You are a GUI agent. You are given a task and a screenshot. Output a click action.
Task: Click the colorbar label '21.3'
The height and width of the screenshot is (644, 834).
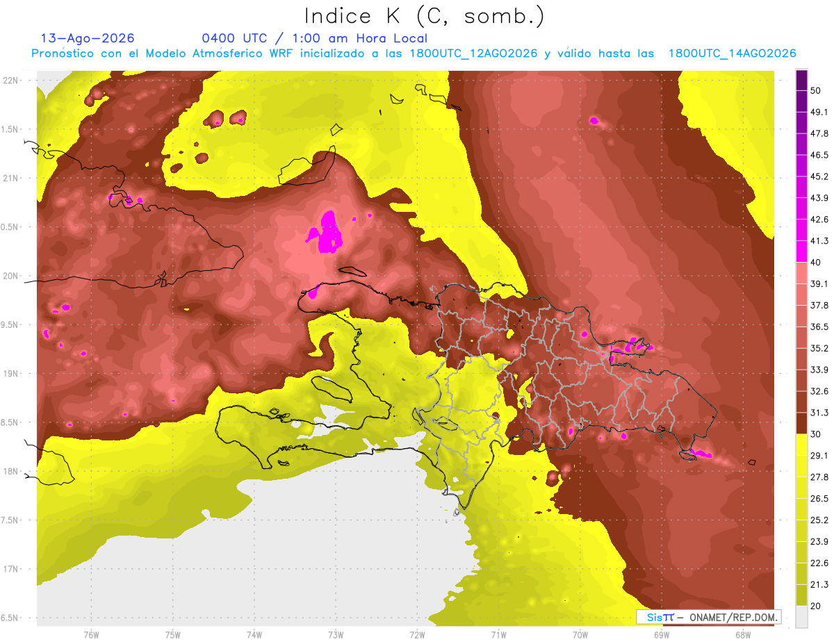[x=819, y=584]
